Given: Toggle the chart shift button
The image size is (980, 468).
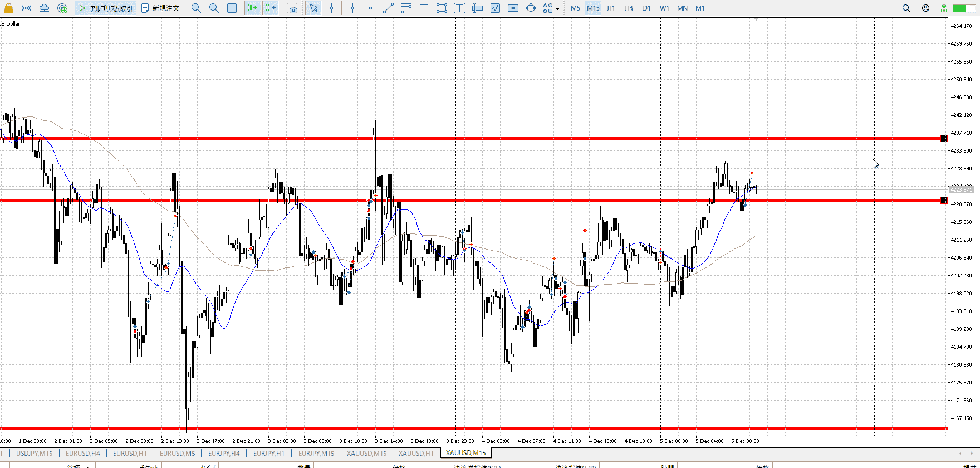Looking at the screenshot, I should (271, 8).
